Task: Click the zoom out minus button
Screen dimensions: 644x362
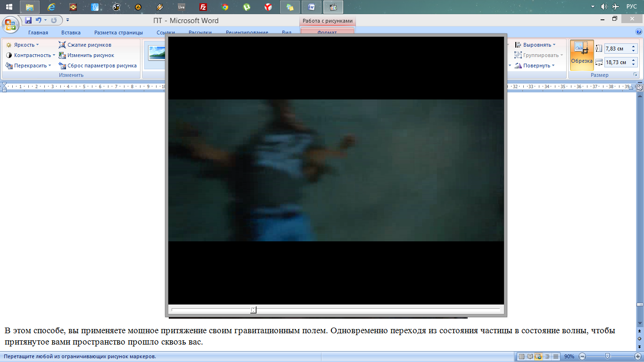Action: [x=582, y=356]
